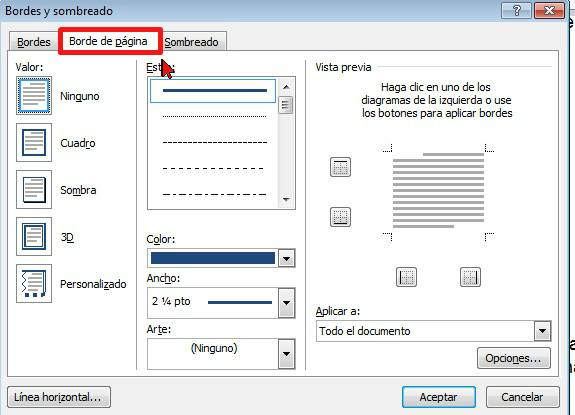Click the Cuadro label text
Viewport: 575px width, 415px height.
click(x=78, y=143)
